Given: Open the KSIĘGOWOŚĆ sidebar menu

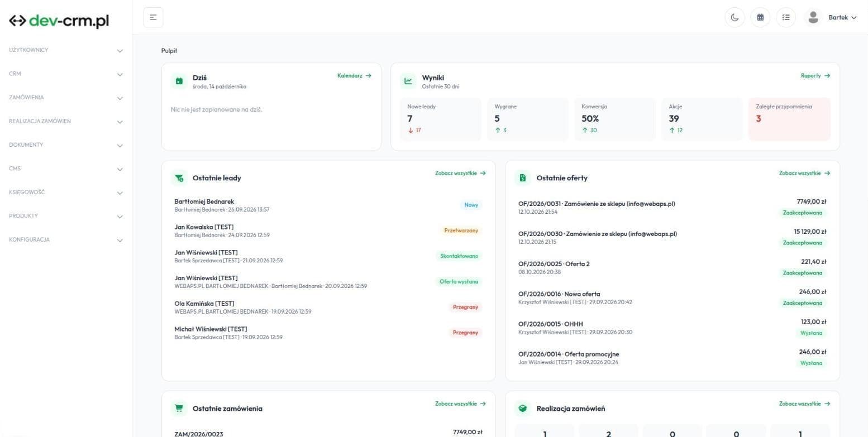Looking at the screenshot, I should 66,193.
